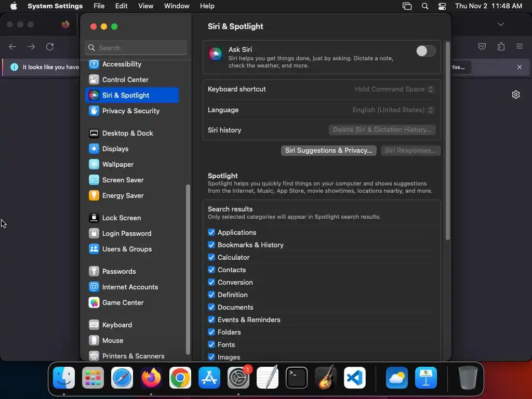
Task: Open the Wallpaper icon in sidebar
Action: tap(94, 164)
